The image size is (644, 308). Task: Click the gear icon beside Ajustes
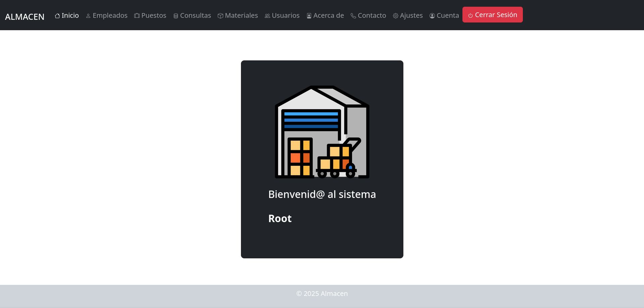point(396,16)
